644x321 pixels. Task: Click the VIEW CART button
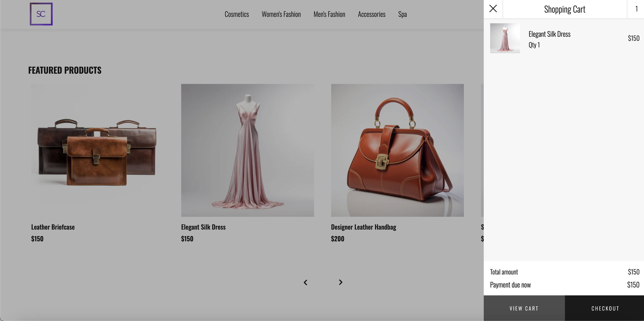tap(524, 308)
